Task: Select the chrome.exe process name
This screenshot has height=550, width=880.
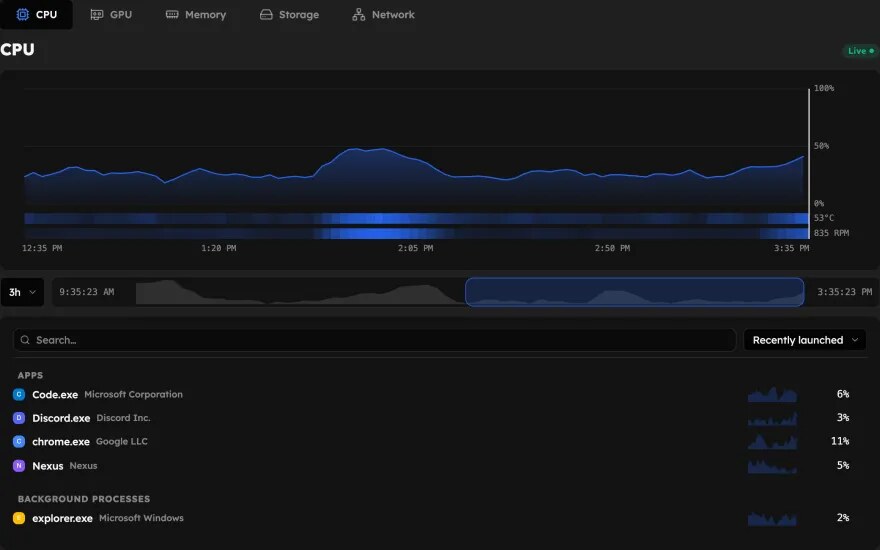Action: 61,442
